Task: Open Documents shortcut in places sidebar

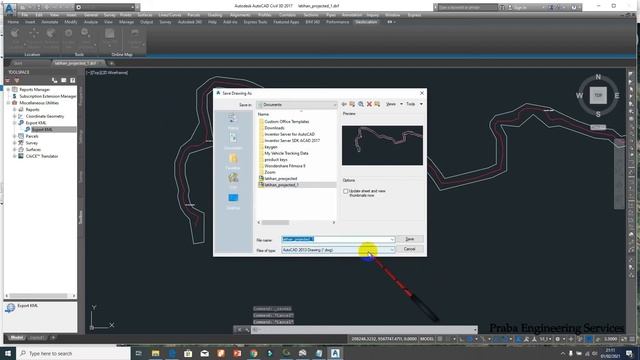Action: pos(233,141)
